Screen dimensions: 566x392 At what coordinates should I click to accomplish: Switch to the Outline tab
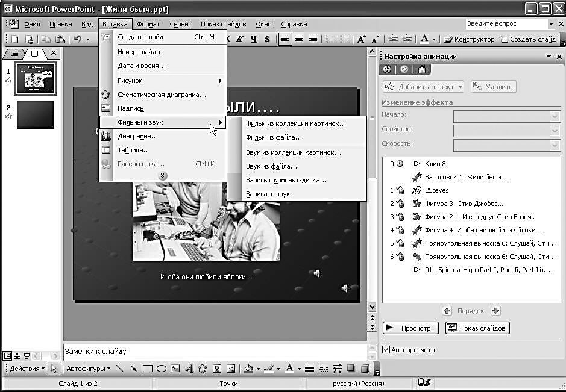(x=15, y=53)
